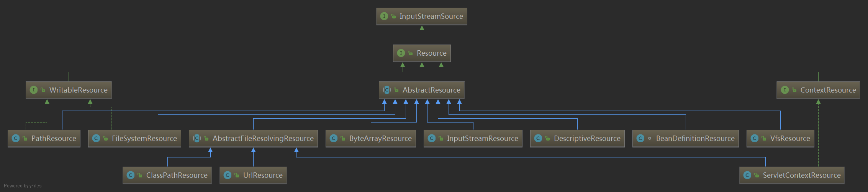Viewport: 868px width, 192px height.
Task: Click the ContextResource interface icon
Action: click(x=784, y=90)
